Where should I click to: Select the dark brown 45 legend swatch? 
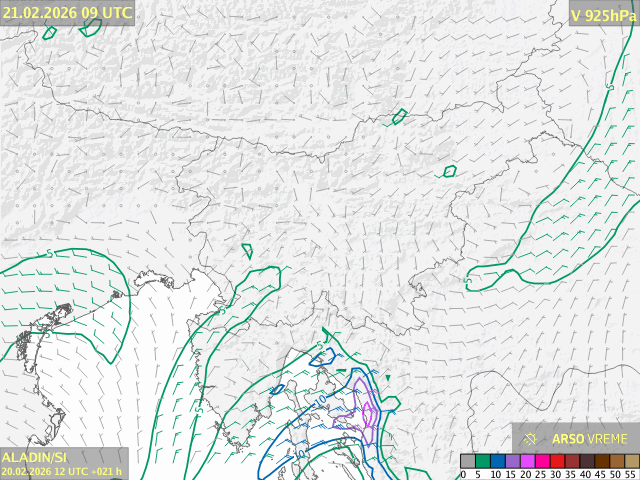[602, 461]
